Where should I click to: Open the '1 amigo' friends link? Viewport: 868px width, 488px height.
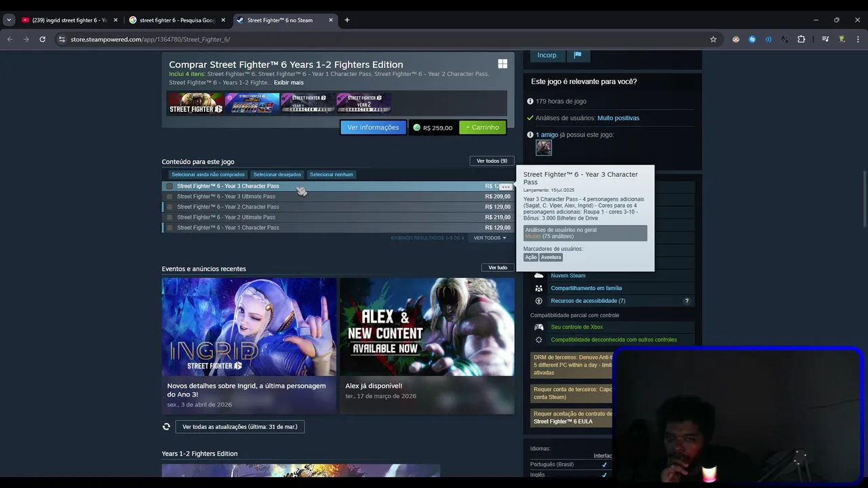547,135
